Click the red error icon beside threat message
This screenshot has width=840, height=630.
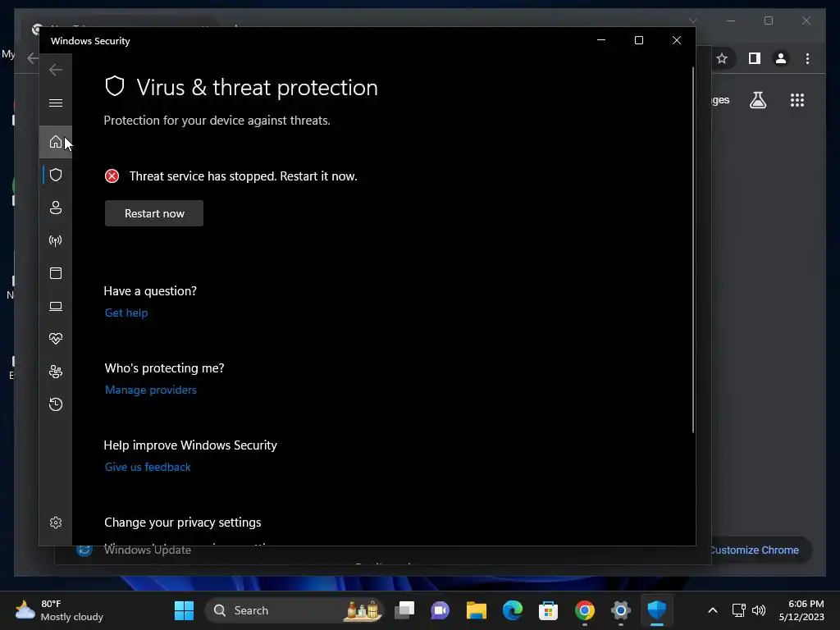click(x=112, y=176)
